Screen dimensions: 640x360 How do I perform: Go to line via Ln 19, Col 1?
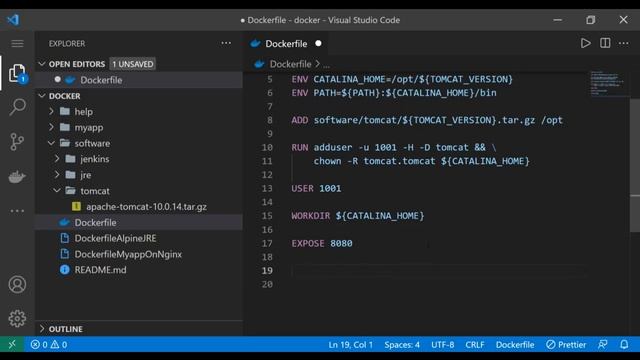tap(351, 344)
